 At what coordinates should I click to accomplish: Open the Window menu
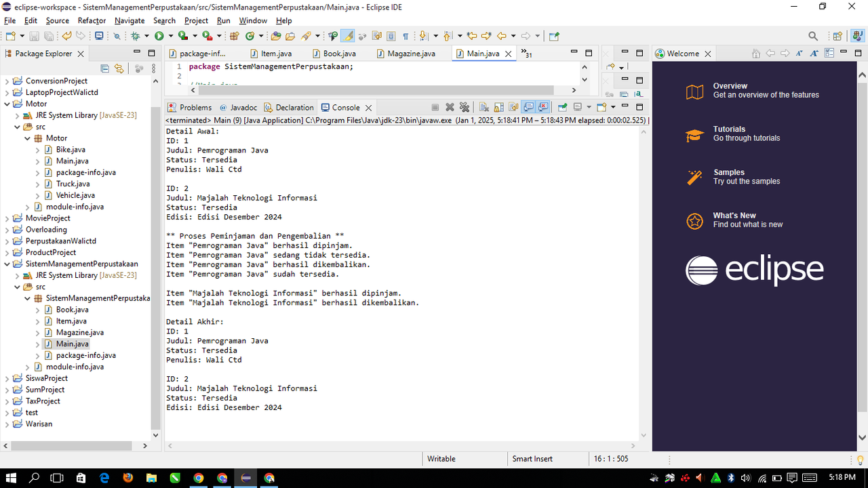point(253,20)
